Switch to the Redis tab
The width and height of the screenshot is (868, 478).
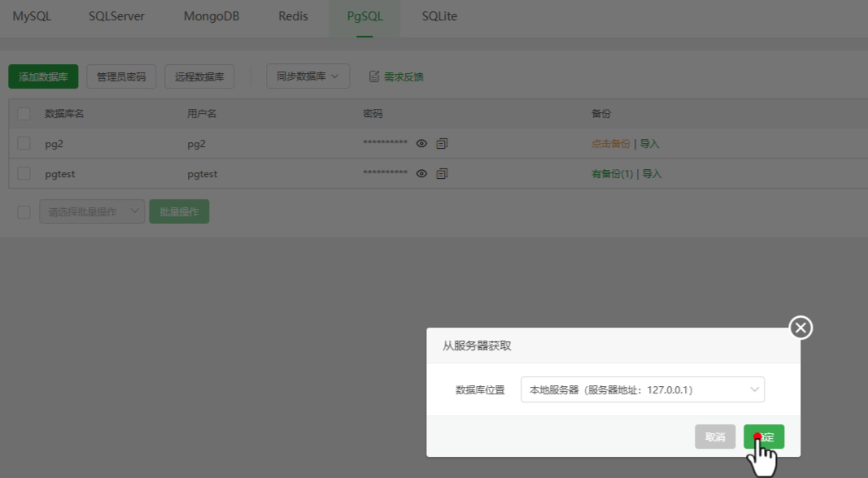293,16
